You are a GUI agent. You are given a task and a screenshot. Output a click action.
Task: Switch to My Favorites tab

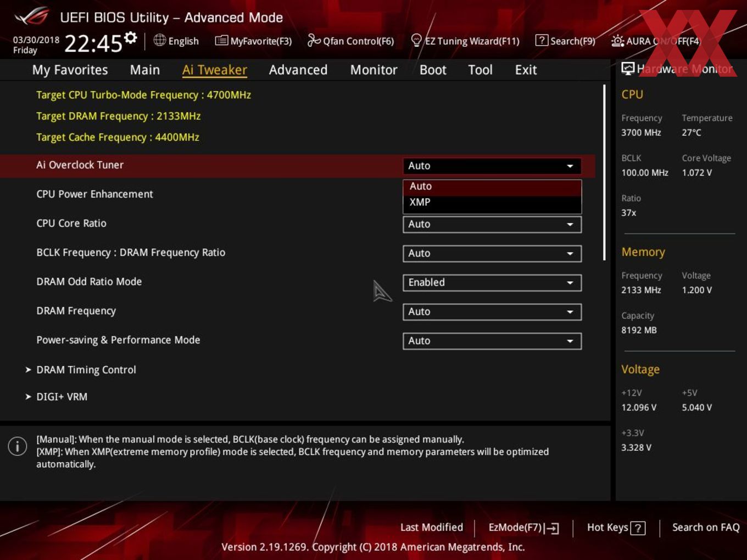pyautogui.click(x=70, y=70)
